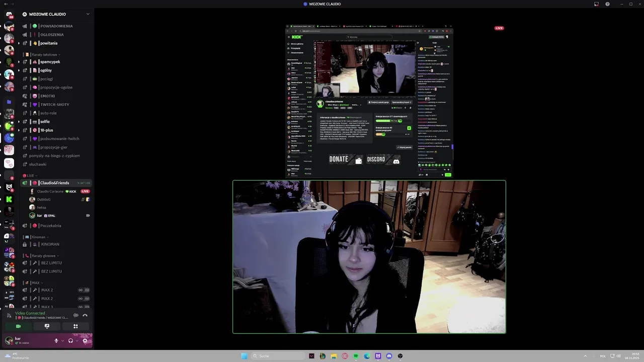Open the powitania channel
The image size is (644, 362).
[x=55, y=43]
